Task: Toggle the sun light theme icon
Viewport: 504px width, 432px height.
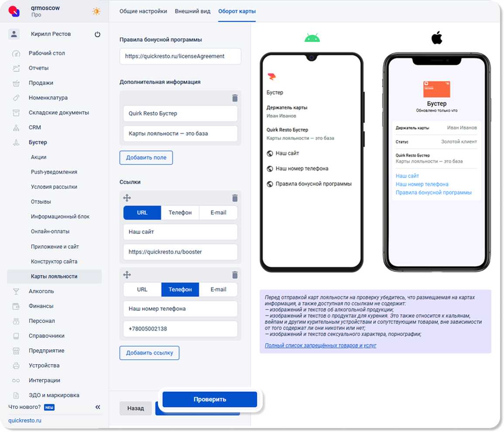Action: pos(96,11)
